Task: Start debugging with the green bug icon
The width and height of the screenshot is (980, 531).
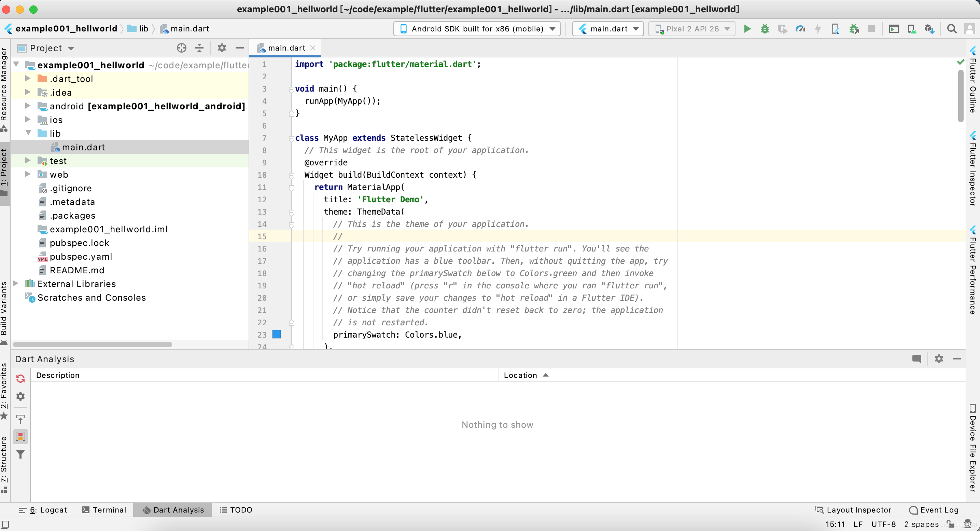Action: (x=765, y=29)
